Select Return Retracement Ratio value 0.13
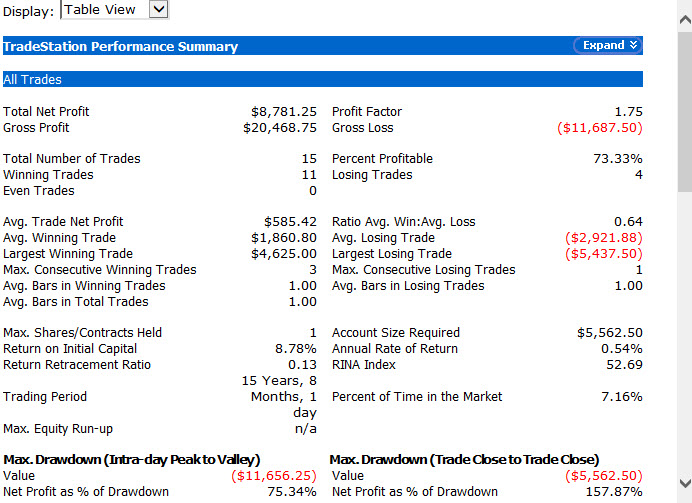Screen dimensions: 692x503 tap(302, 365)
